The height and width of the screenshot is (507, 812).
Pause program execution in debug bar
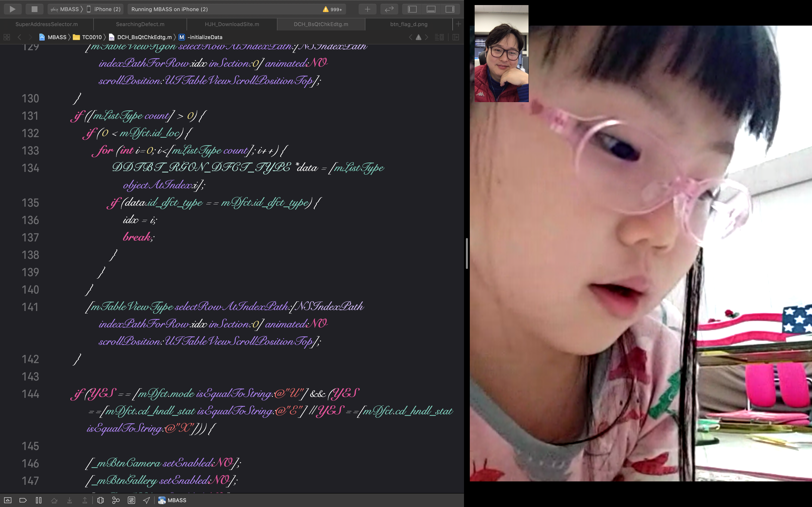[39, 500]
